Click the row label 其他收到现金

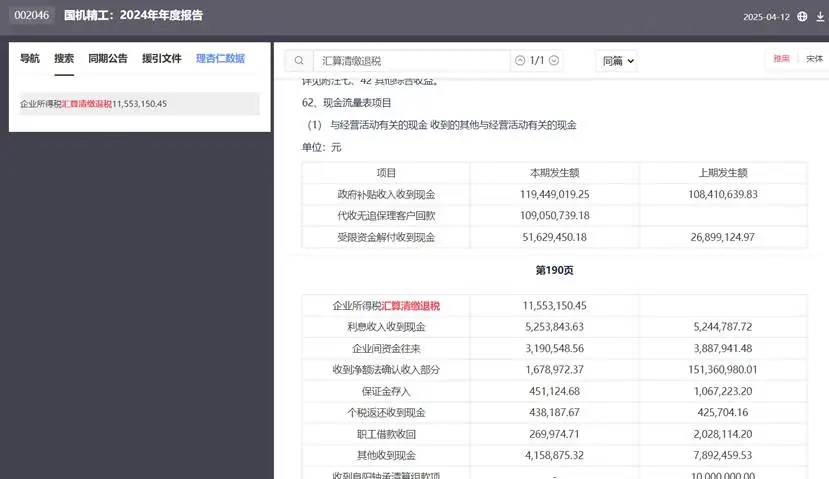386,455
